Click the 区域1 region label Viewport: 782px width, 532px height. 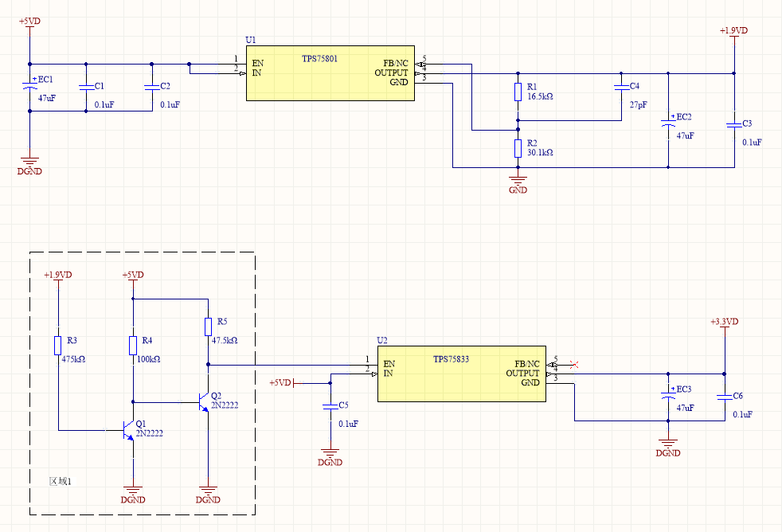coord(61,481)
